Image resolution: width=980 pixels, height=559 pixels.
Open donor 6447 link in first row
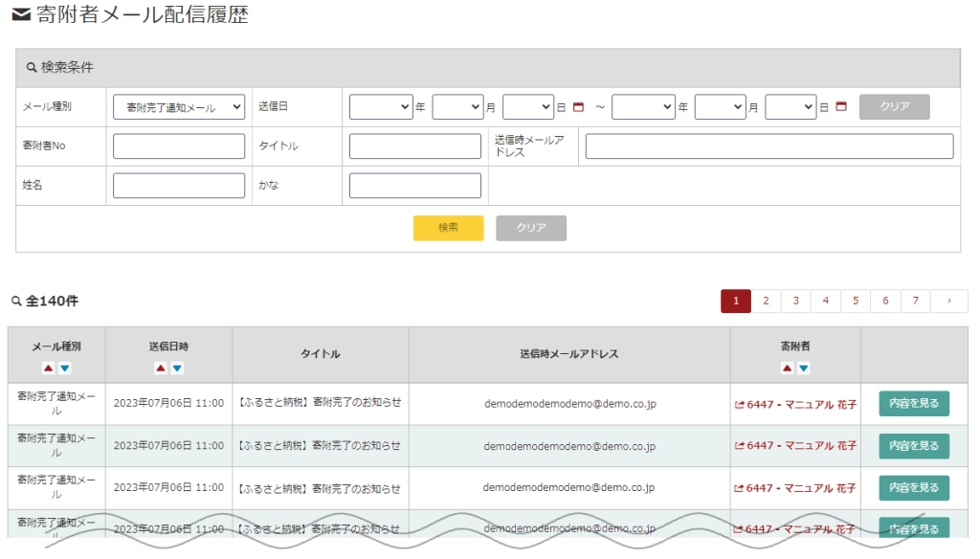[795, 406]
